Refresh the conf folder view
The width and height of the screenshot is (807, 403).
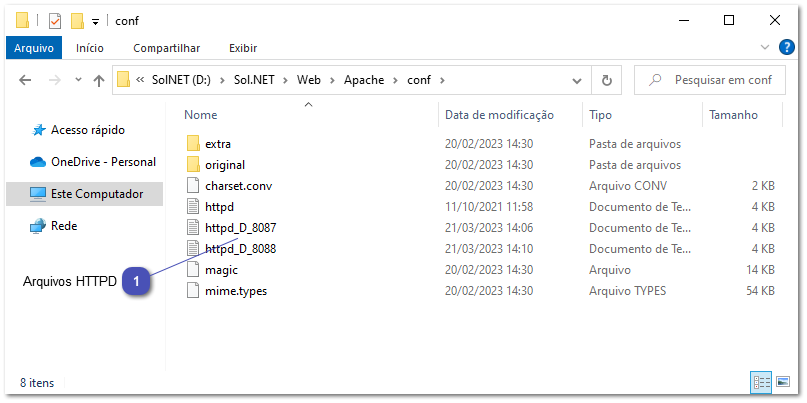[607, 80]
